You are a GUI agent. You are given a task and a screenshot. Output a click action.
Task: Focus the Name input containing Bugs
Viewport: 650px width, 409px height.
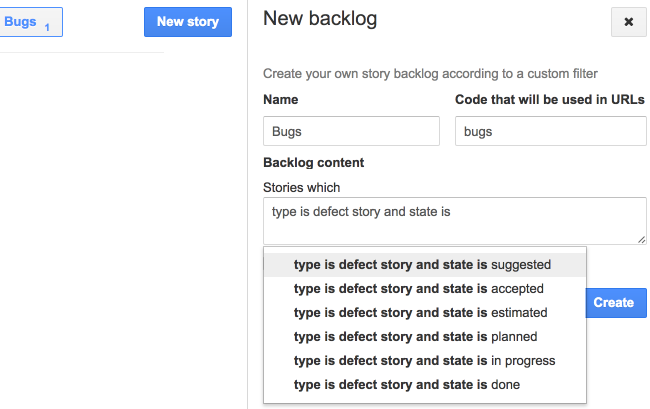coord(351,131)
